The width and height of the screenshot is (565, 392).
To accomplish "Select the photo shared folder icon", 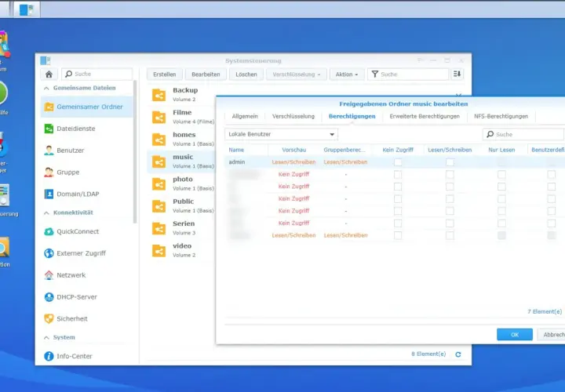I will [x=159, y=184].
